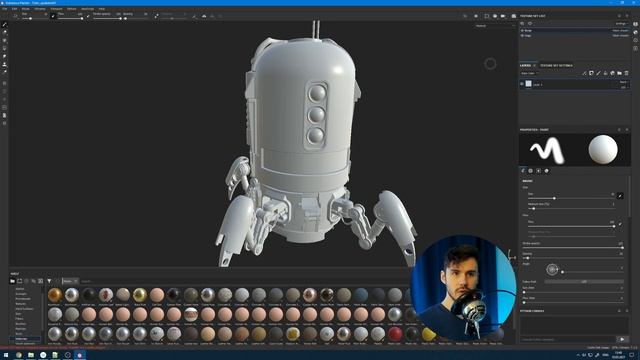
Task: Select Smart materials category in shelf
Action: coord(25,344)
